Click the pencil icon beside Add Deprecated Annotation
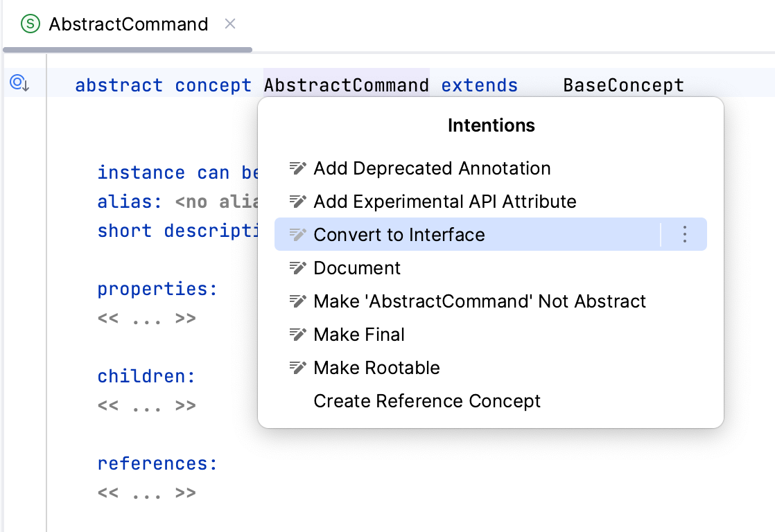Viewport: 775px width, 532px height. (x=297, y=168)
